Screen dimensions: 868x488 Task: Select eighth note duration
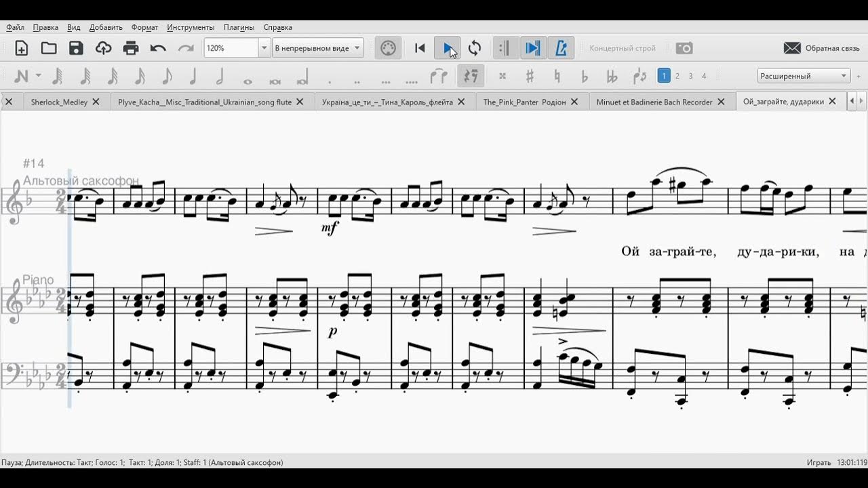[x=140, y=76]
